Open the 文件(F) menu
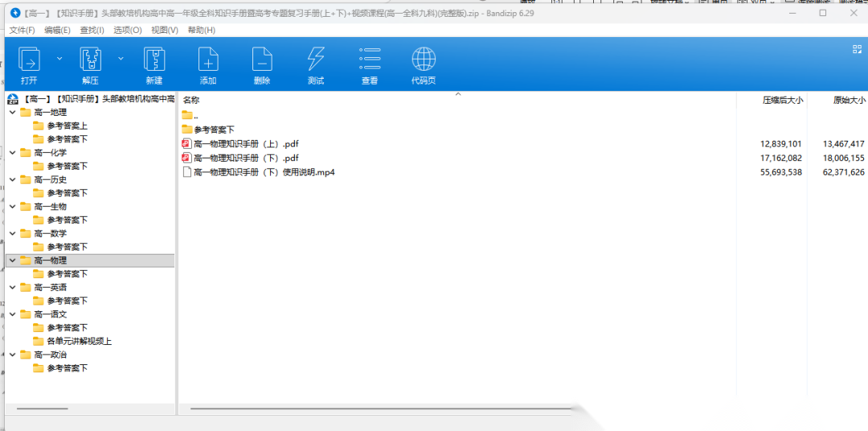Viewport: 868px width, 431px height. (x=22, y=30)
